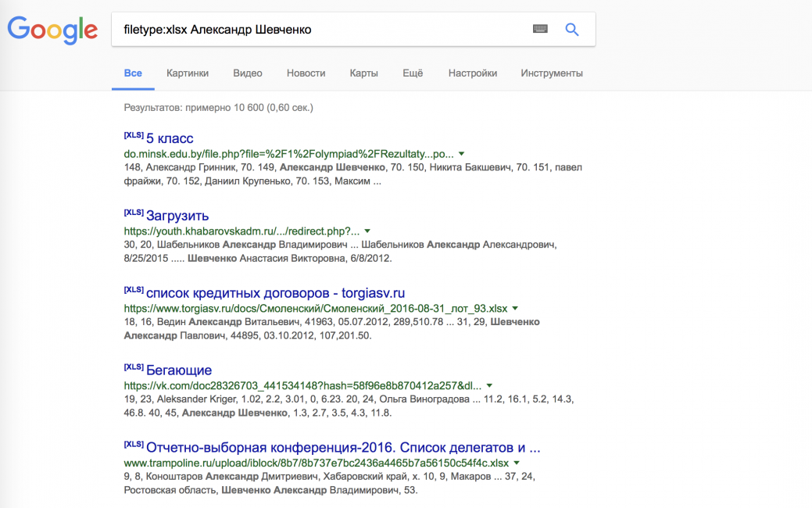Image resolution: width=812 pixels, height=508 pixels.
Task: Open the Новости tab
Action: pyautogui.click(x=306, y=73)
